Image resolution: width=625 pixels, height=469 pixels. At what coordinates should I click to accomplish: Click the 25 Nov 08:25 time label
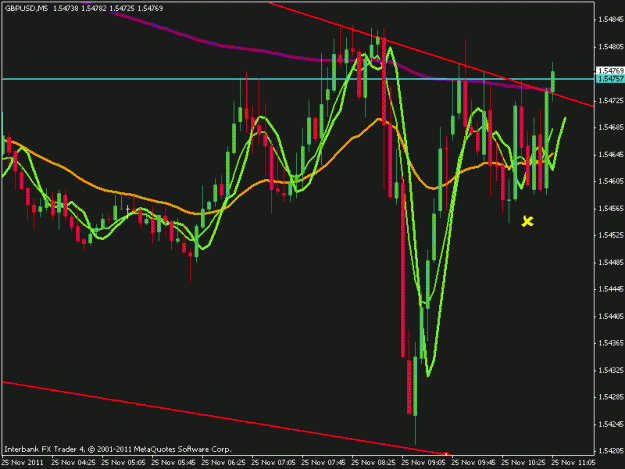374,463
